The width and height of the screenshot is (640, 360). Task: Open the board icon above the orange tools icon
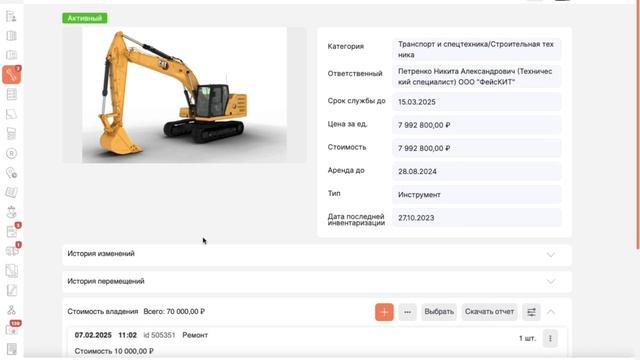pos(11,55)
